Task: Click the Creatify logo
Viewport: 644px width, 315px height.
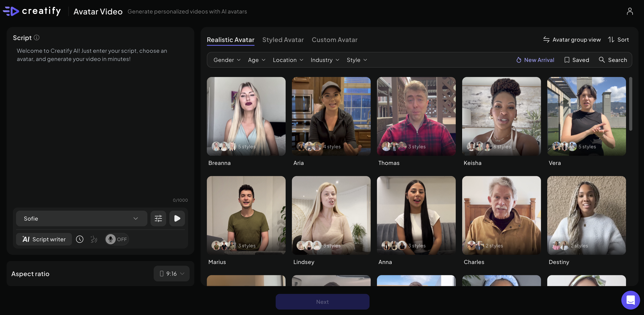Action: [x=32, y=11]
